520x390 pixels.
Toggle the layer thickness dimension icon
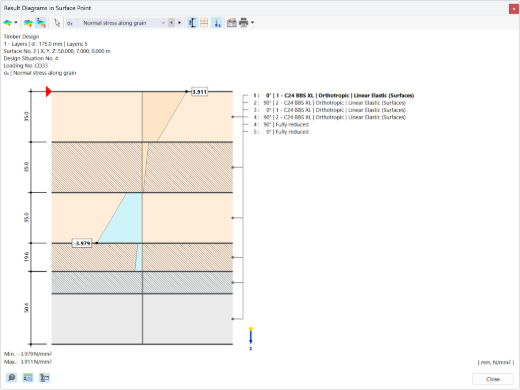(x=192, y=23)
